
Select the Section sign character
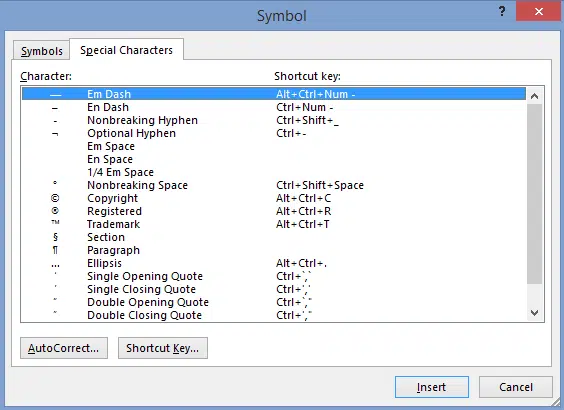click(273, 237)
